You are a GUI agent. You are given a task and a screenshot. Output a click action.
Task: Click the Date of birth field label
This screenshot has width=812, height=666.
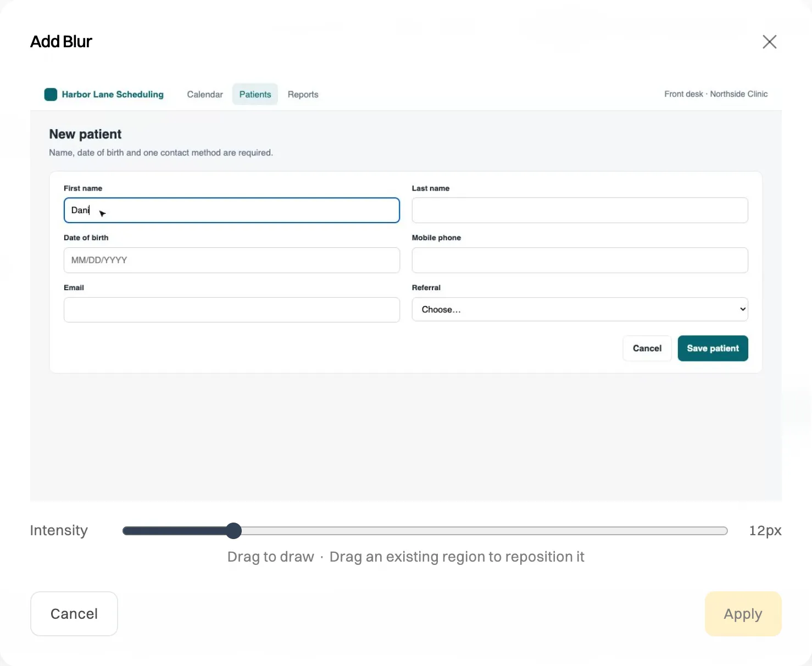pos(86,238)
